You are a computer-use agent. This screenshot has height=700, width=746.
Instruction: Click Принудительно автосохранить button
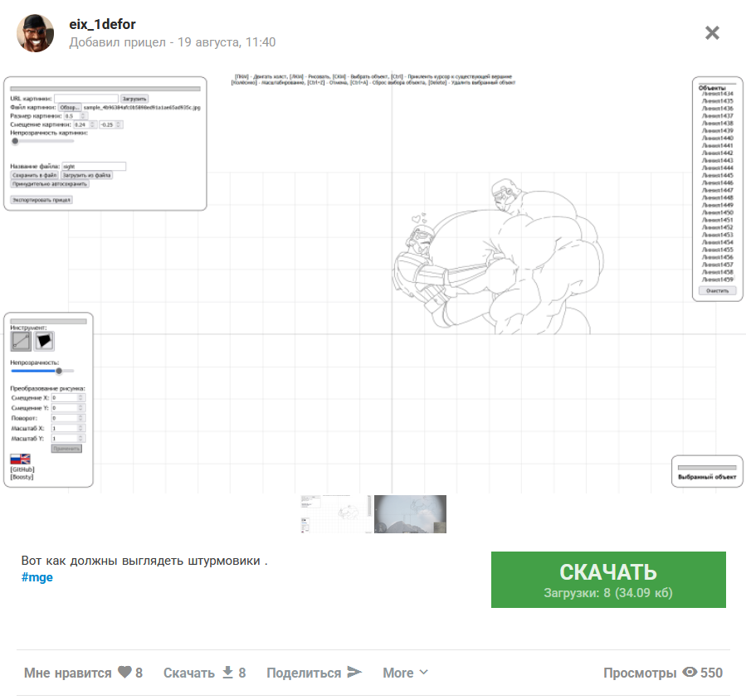pos(50,183)
